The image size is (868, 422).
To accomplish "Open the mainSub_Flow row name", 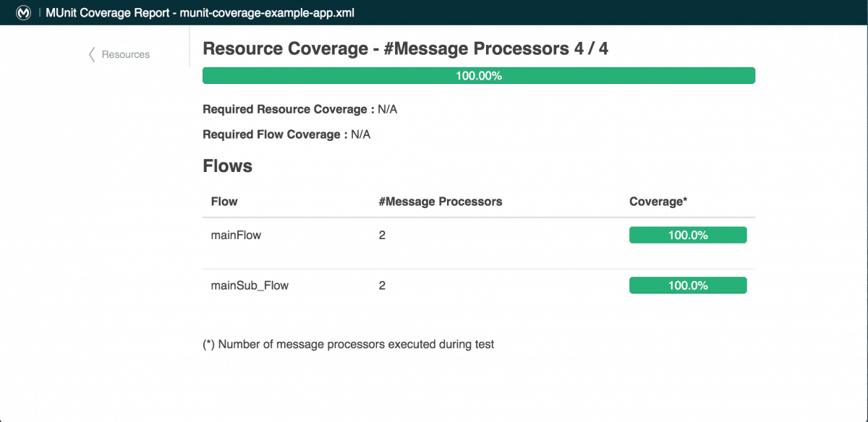I will pos(250,285).
